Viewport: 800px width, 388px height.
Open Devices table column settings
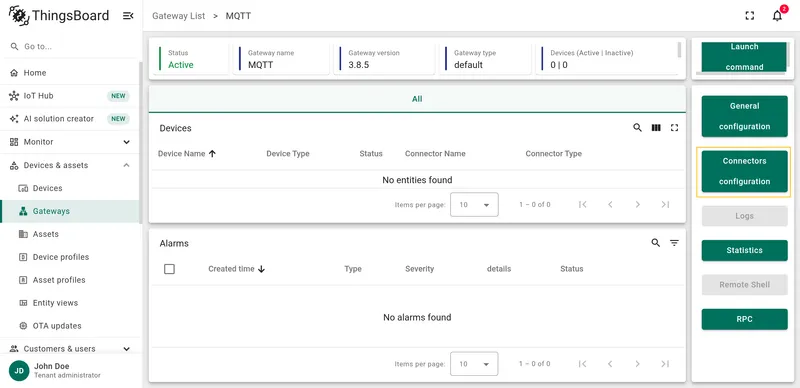(656, 128)
